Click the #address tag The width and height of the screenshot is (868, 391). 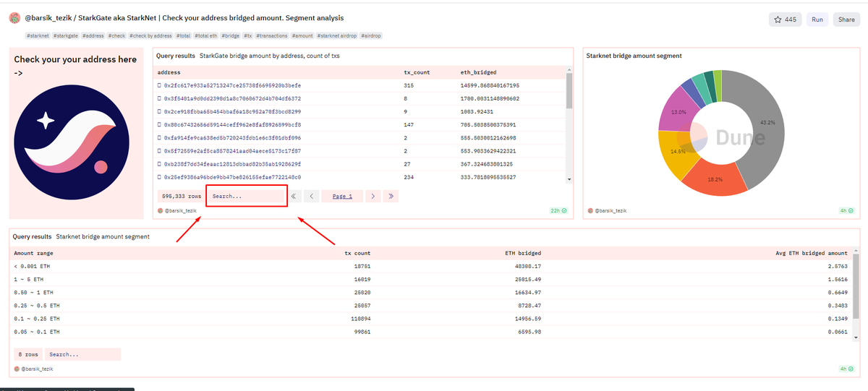(93, 35)
